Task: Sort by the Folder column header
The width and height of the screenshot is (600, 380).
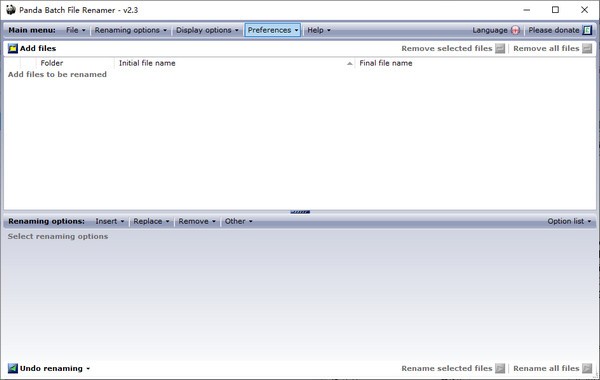Action: tap(75, 63)
